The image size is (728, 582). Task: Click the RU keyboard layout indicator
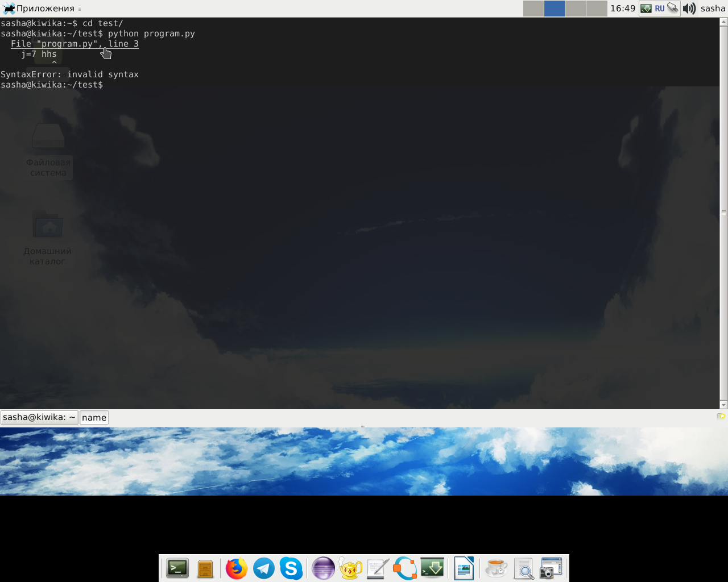660,9
